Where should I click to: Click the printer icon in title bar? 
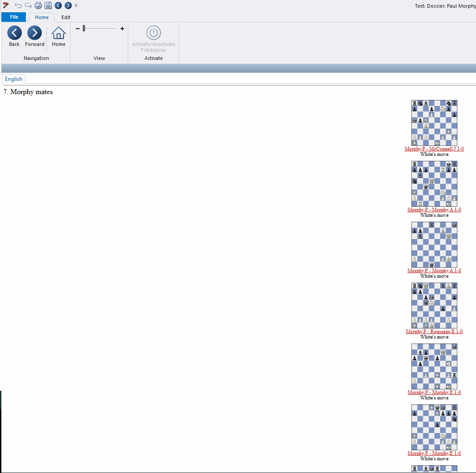(38, 5)
